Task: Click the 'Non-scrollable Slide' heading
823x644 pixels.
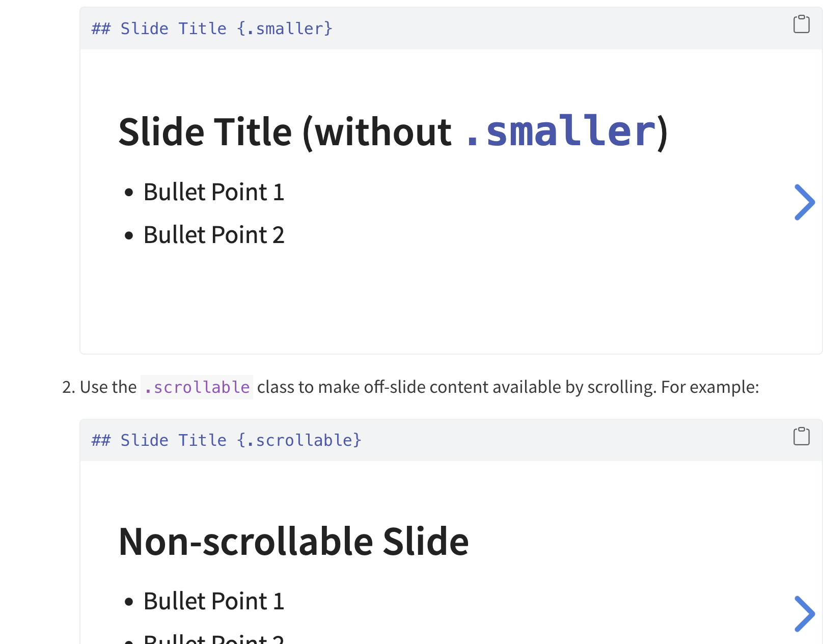Action: [293, 541]
